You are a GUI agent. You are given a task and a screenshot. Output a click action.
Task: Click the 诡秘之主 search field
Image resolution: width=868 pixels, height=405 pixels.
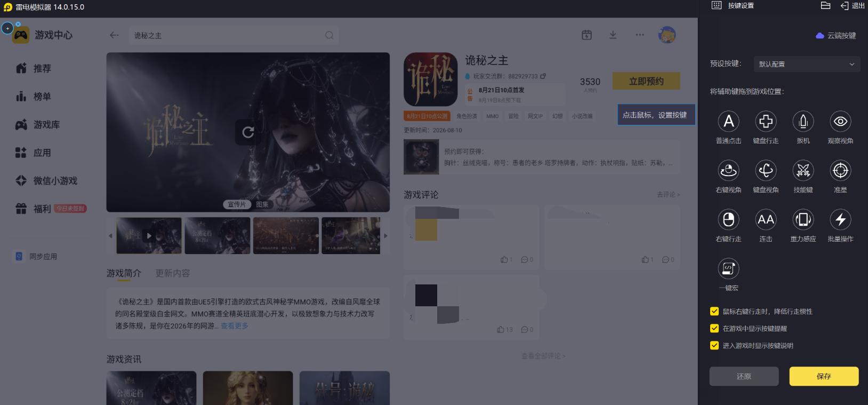point(234,35)
